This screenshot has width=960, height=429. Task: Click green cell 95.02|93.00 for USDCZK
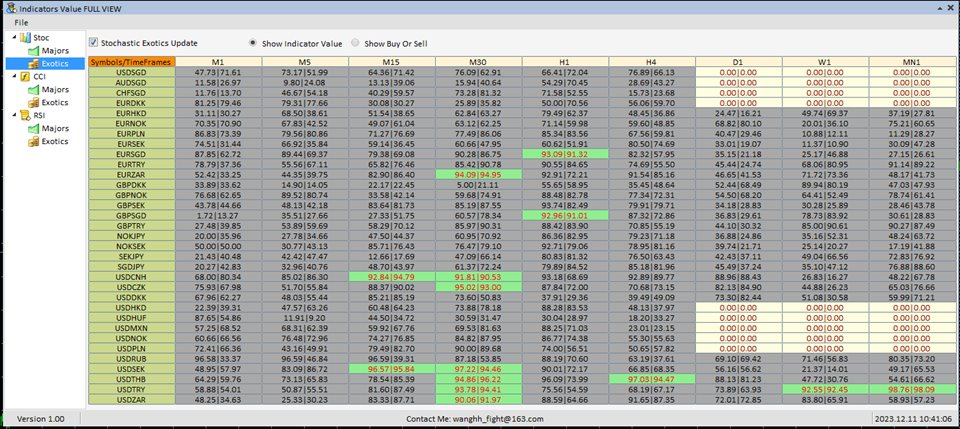click(x=479, y=287)
